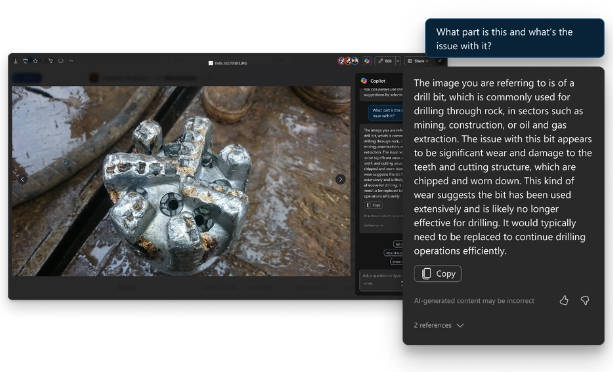Click the large Copy button below the answer
This screenshot has height=372, width=613.
coord(437,274)
